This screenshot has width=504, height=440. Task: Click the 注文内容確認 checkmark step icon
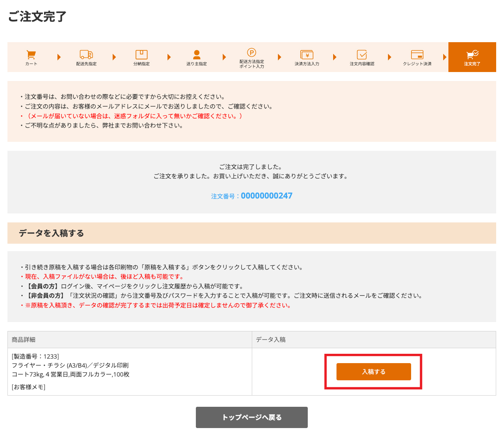pyautogui.click(x=362, y=54)
